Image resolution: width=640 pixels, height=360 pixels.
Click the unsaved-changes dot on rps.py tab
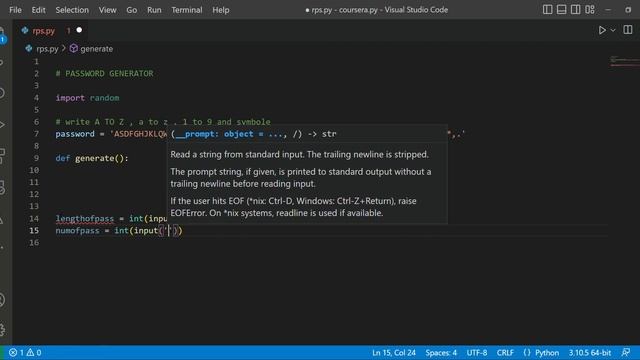pyautogui.click(x=79, y=30)
